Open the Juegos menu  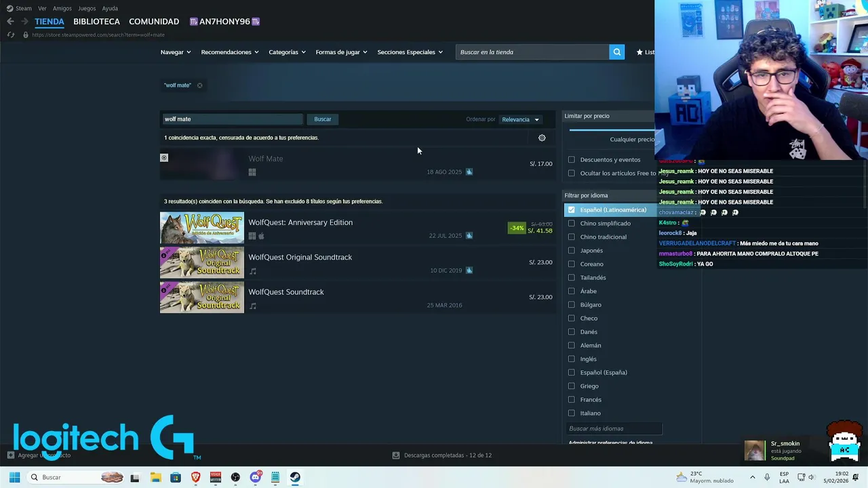[x=87, y=8]
